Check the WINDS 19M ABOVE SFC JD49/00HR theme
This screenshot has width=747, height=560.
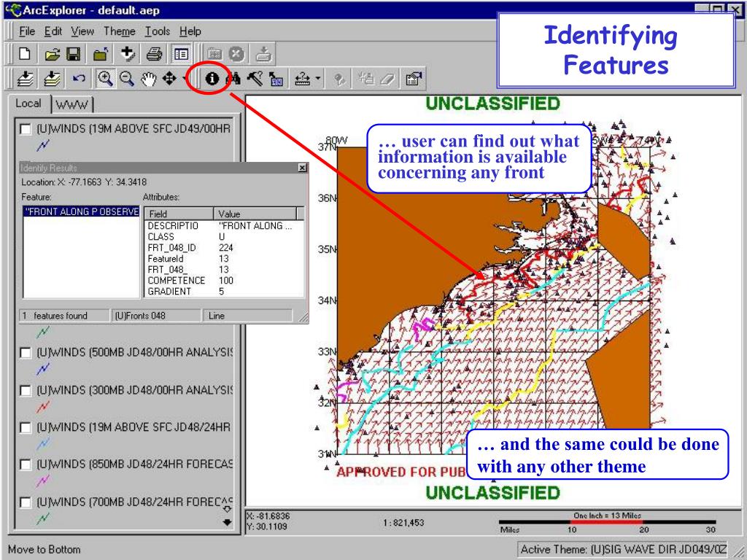(x=26, y=129)
